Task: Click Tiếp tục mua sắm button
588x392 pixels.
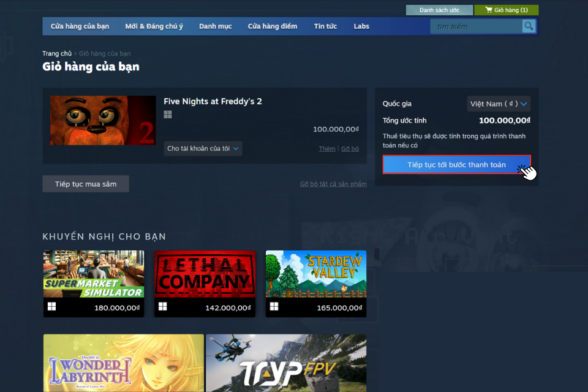Action: pyautogui.click(x=86, y=184)
